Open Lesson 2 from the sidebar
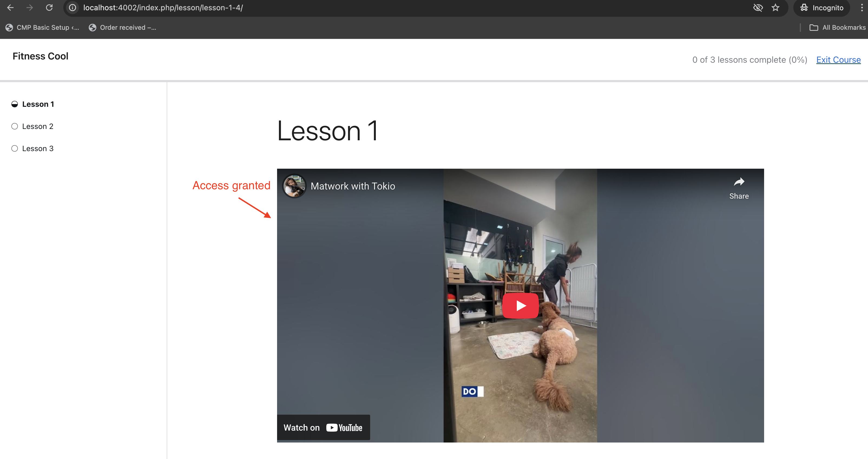868x459 pixels. pos(38,126)
